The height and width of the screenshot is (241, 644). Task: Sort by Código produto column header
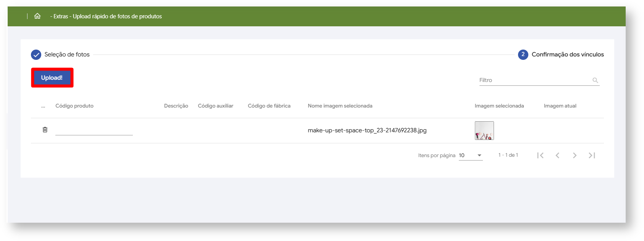point(74,106)
